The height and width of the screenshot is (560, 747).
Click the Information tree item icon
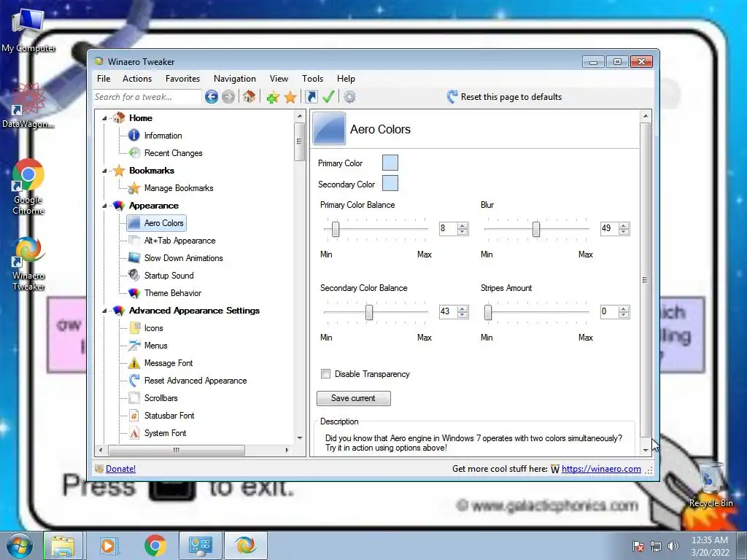coord(134,136)
